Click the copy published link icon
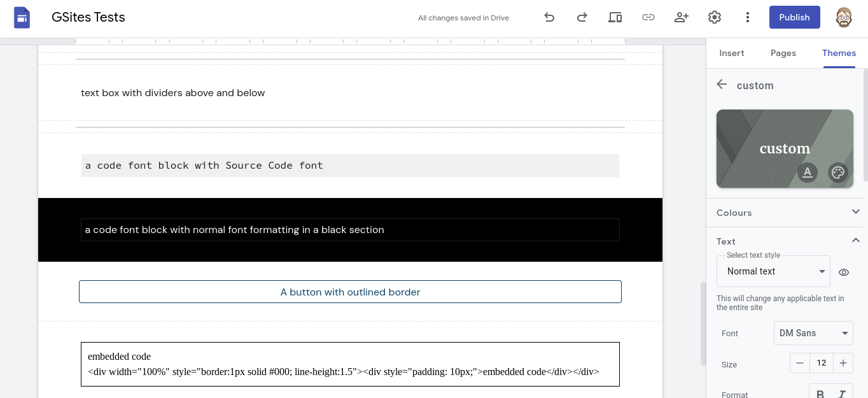This screenshot has height=398, width=868. coord(648,17)
